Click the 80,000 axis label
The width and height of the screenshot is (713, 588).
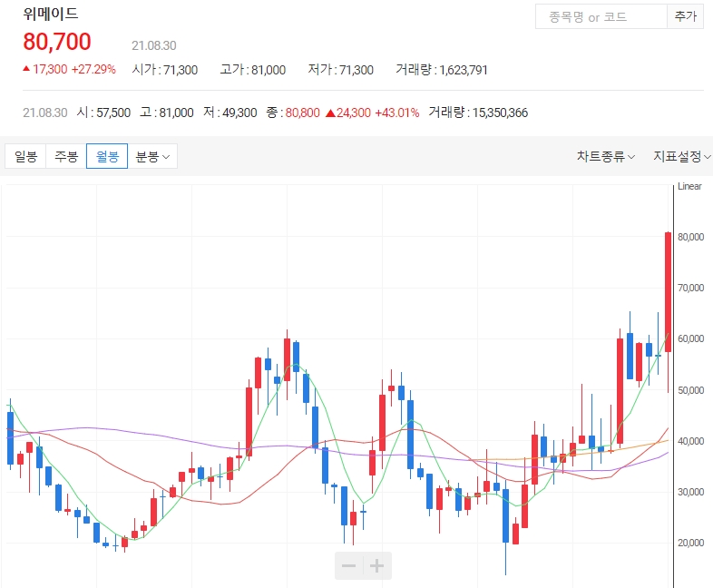point(690,237)
